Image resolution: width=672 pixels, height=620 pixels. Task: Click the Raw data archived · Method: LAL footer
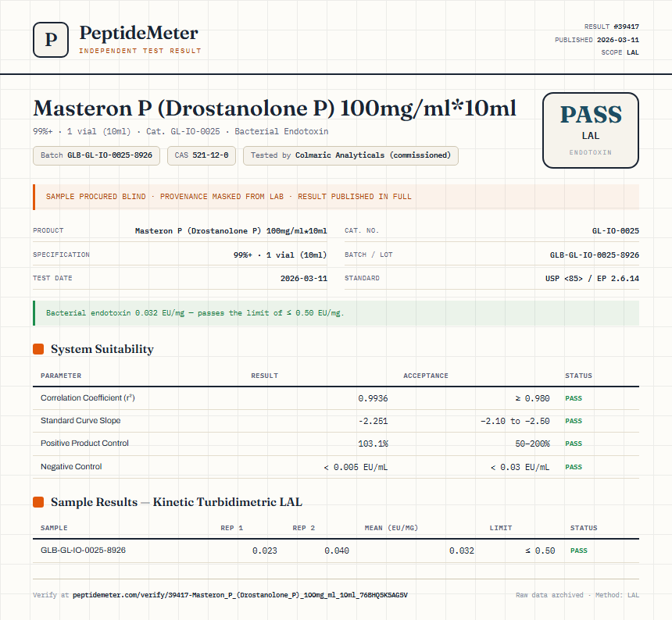[577, 595]
